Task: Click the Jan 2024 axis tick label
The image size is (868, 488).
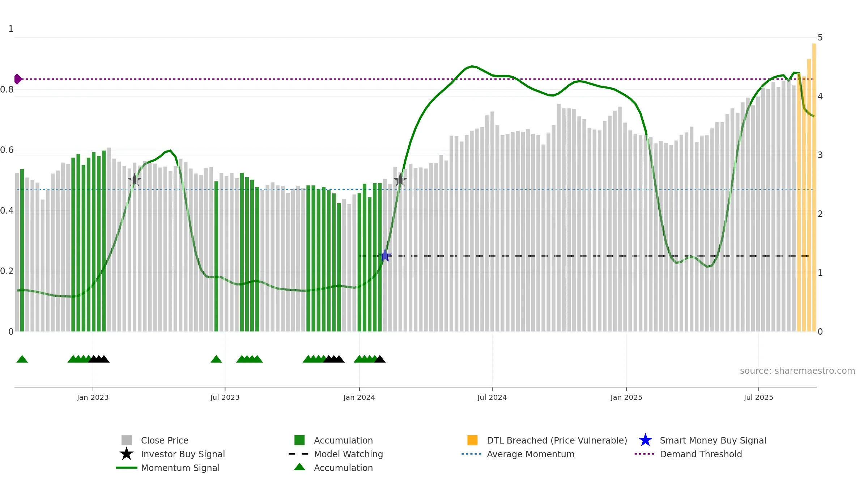Action: [x=359, y=398]
